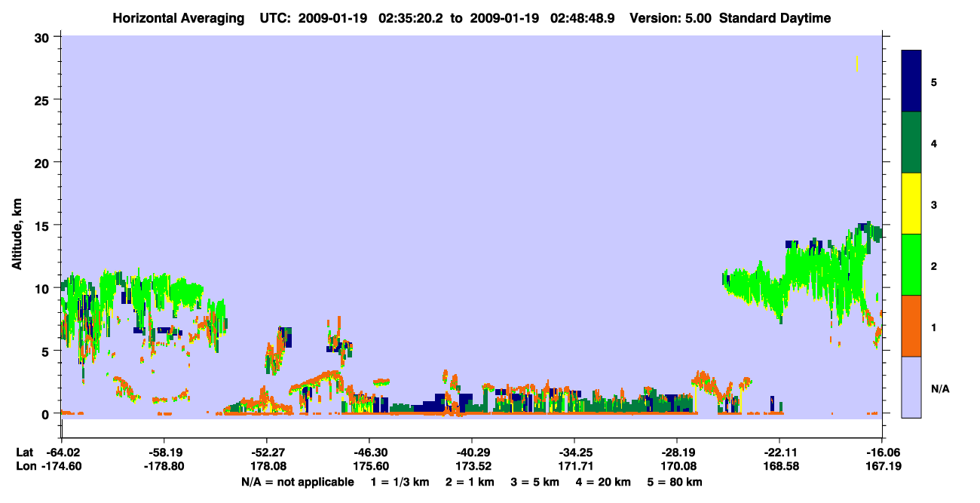980x503 pixels.
Task: Click the '2 = 1 km' legend entry
Action: pos(471,482)
